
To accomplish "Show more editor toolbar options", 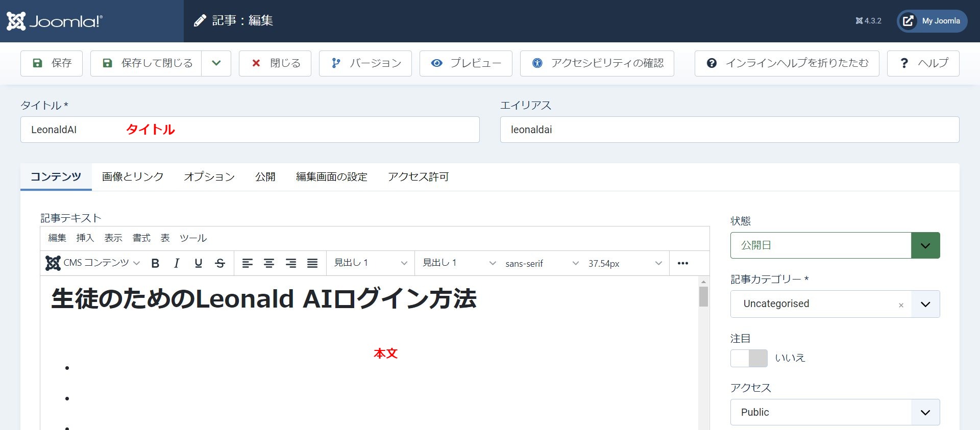I will pos(682,263).
